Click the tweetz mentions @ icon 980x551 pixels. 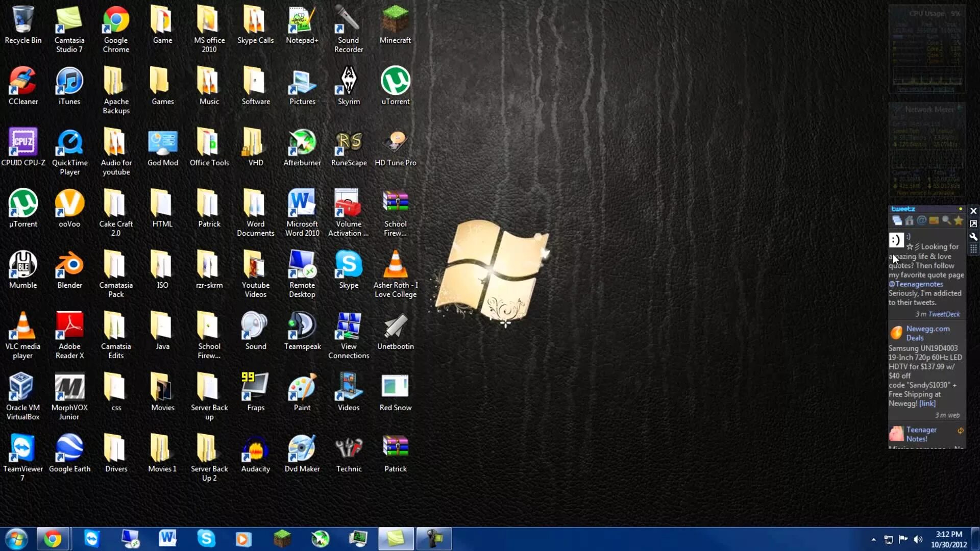tap(921, 220)
